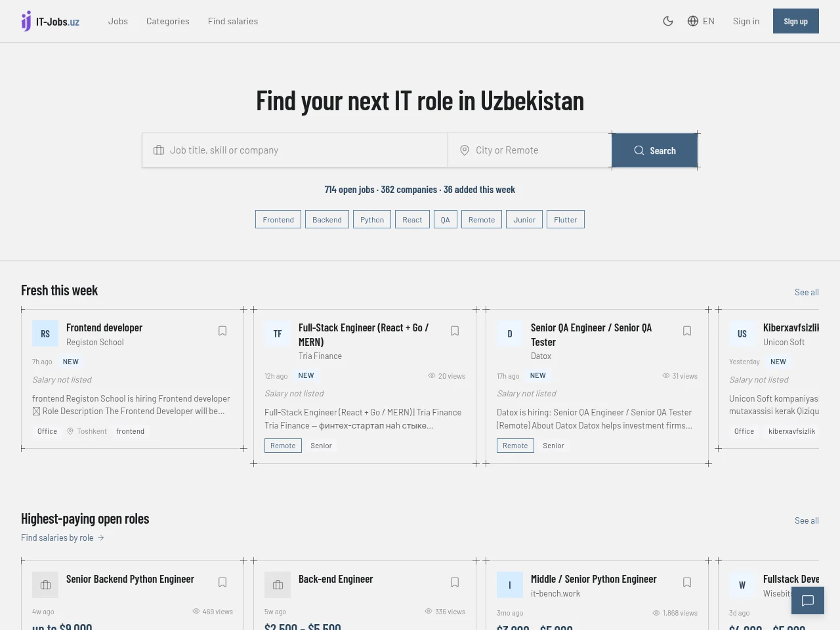Click the Sign up button
840x630 pixels.
(x=796, y=21)
